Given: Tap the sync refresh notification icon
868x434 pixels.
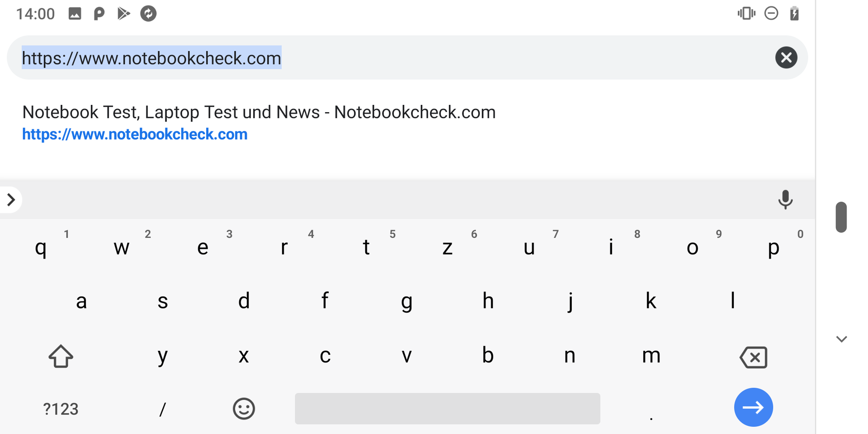Looking at the screenshot, I should [148, 14].
